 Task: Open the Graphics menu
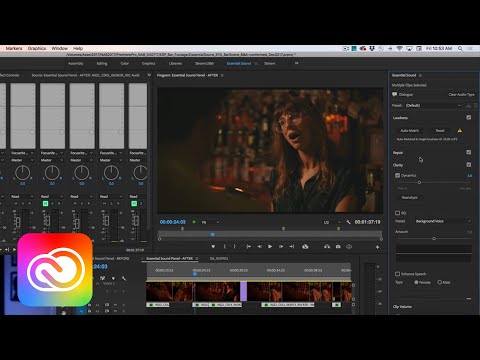(37, 49)
